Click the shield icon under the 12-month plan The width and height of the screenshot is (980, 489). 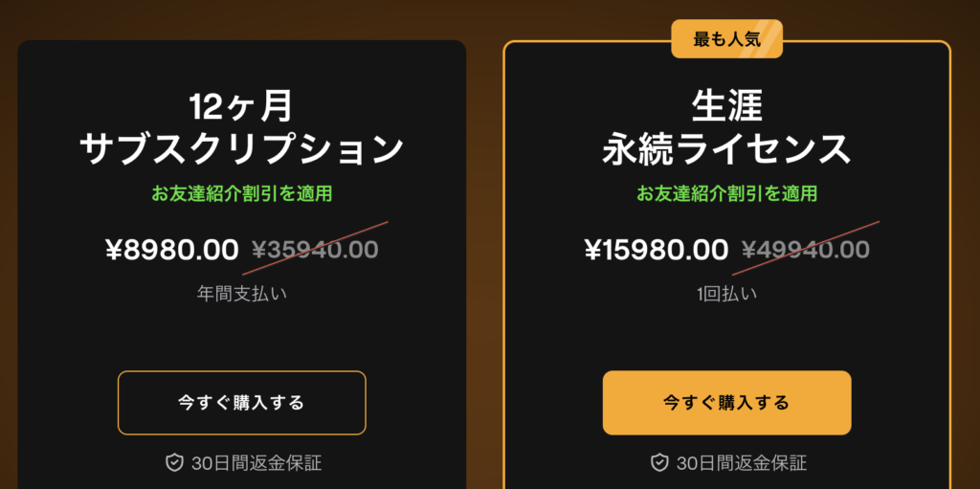tap(174, 463)
